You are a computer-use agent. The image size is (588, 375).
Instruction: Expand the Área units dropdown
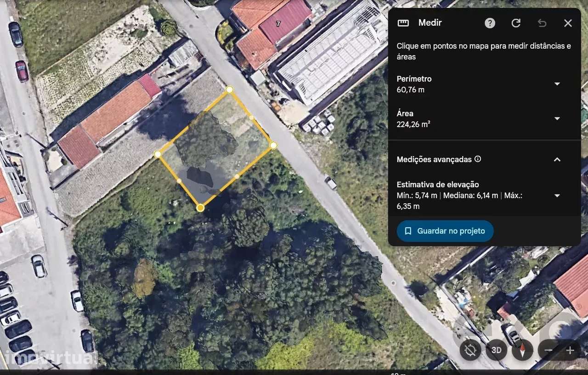pyautogui.click(x=557, y=119)
